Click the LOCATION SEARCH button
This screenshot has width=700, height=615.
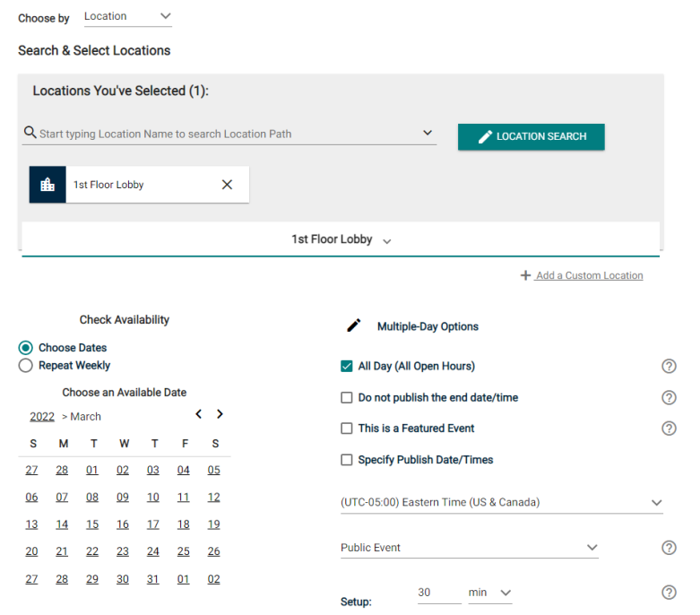click(531, 136)
